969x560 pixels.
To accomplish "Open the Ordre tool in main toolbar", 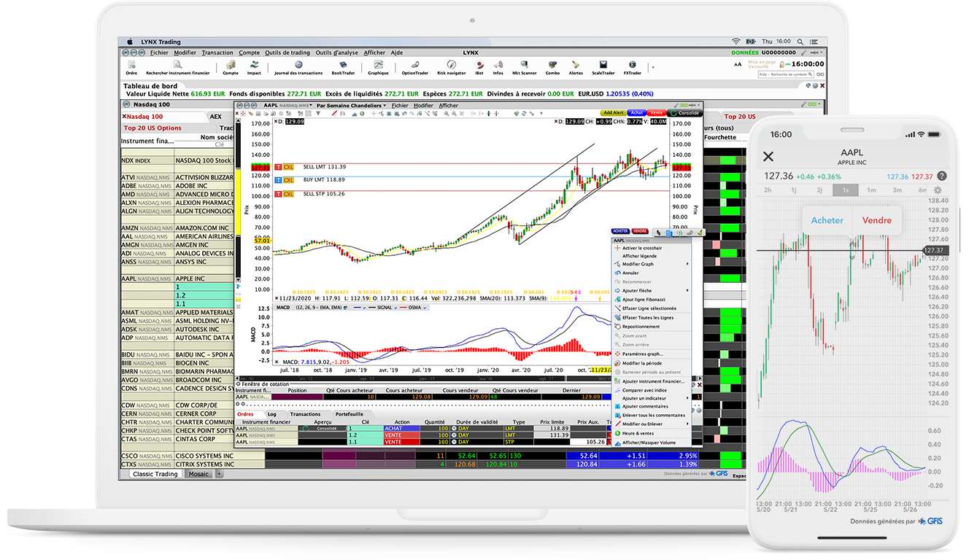I will (131, 68).
